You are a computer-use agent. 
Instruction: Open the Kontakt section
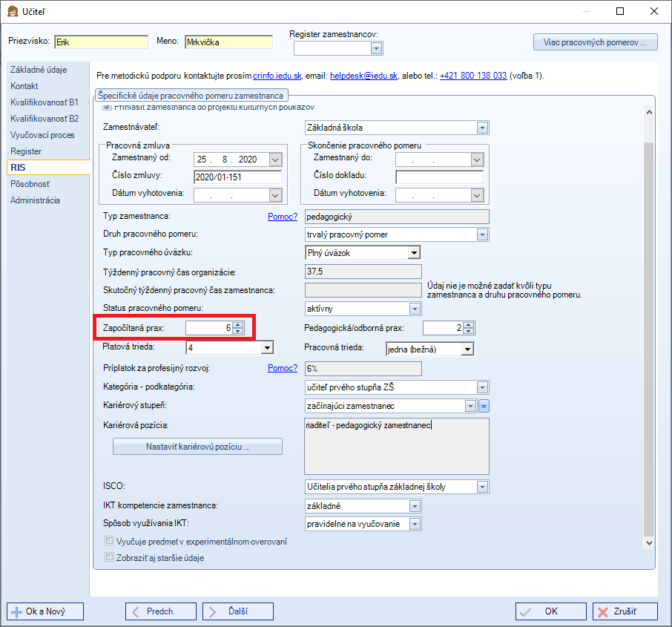24,86
